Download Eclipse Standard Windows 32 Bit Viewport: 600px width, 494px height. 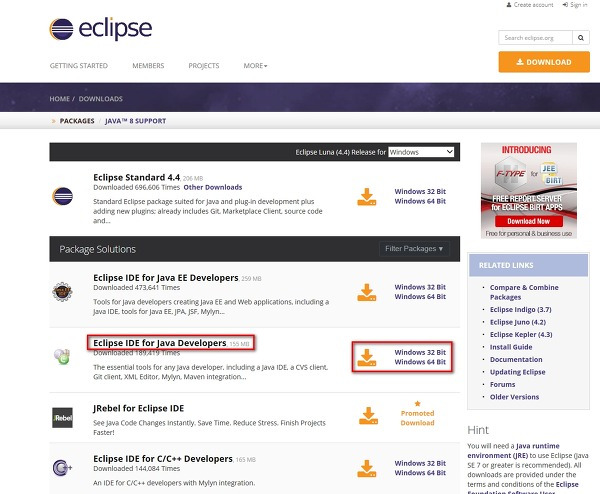420,191
